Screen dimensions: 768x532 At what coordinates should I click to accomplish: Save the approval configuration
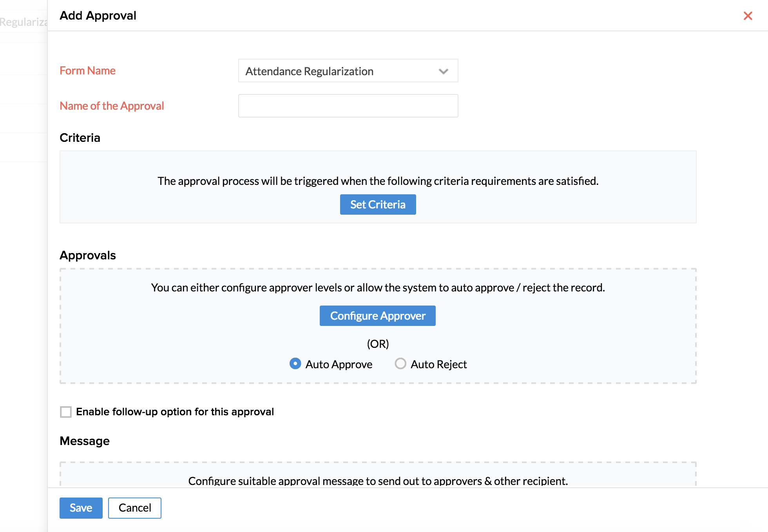pos(81,508)
